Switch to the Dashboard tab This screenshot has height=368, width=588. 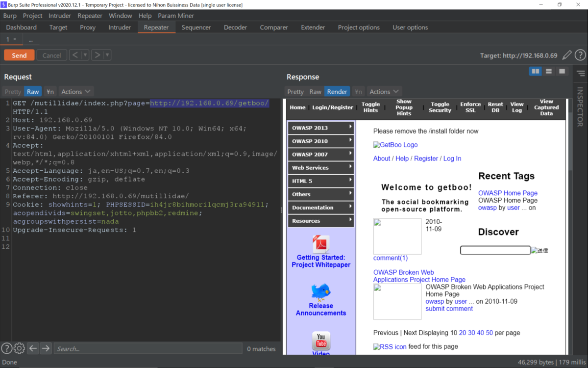(x=22, y=27)
